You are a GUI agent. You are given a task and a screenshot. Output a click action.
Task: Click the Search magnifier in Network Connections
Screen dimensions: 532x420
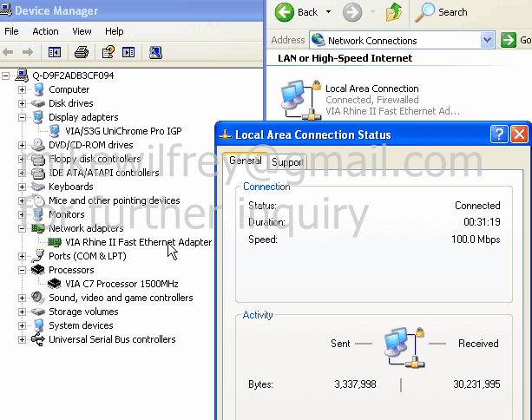(x=424, y=12)
